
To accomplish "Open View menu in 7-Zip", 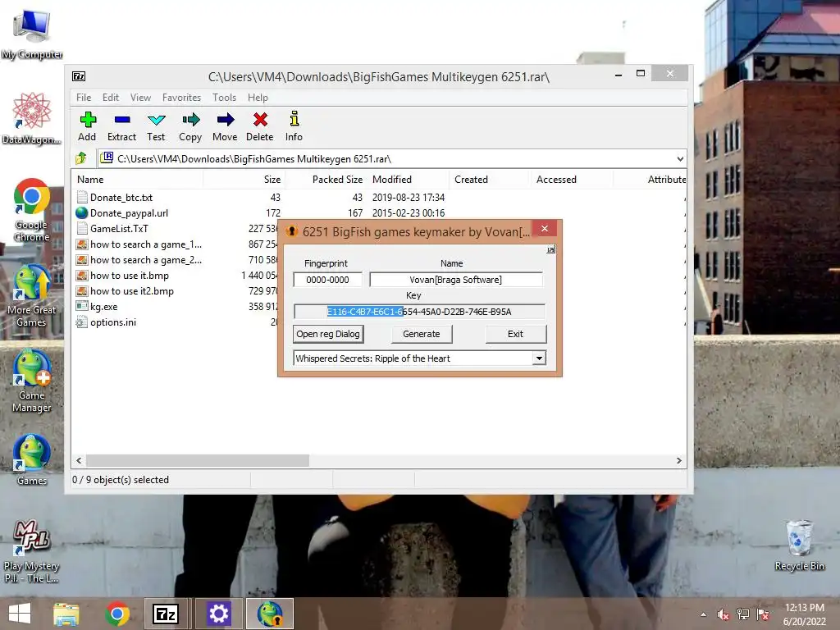I will pos(140,98).
